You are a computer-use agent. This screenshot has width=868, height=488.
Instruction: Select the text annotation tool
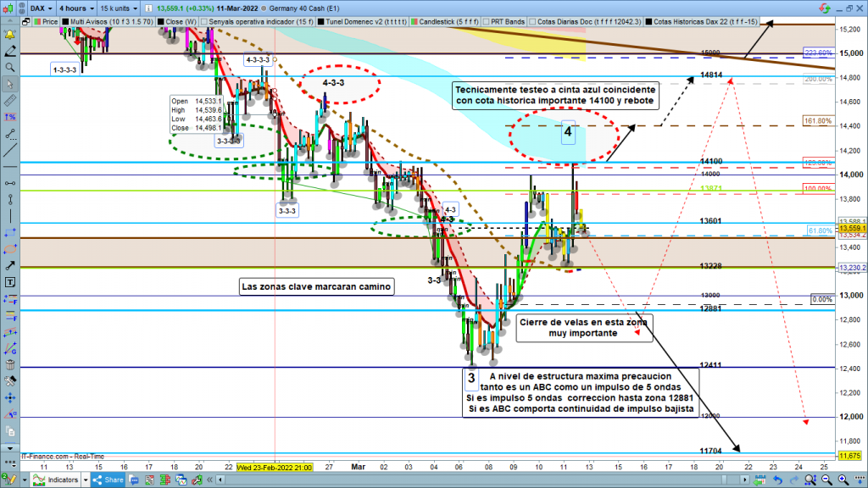[10, 280]
